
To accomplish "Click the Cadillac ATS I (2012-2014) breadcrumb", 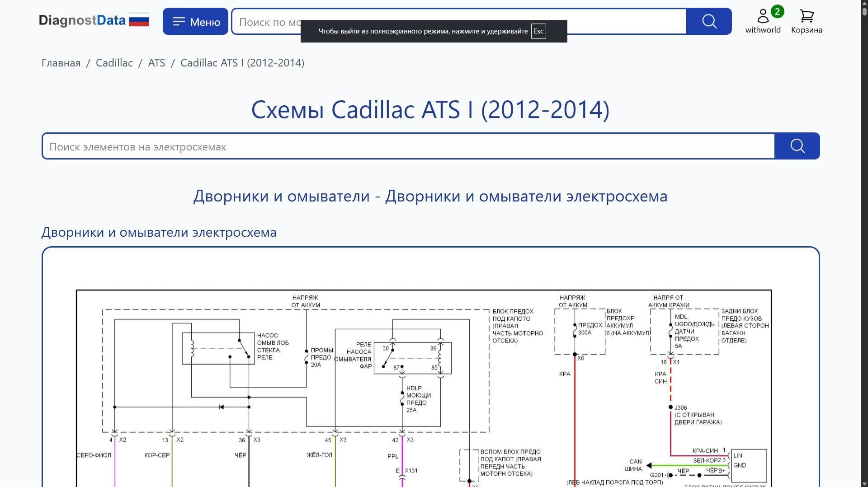I will (242, 63).
